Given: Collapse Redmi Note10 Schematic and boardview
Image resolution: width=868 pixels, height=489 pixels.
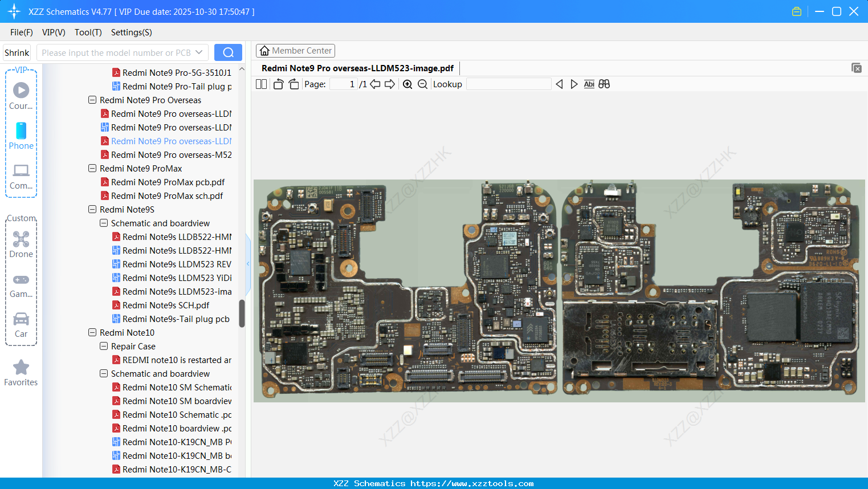Looking at the screenshot, I should pyautogui.click(x=104, y=373).
